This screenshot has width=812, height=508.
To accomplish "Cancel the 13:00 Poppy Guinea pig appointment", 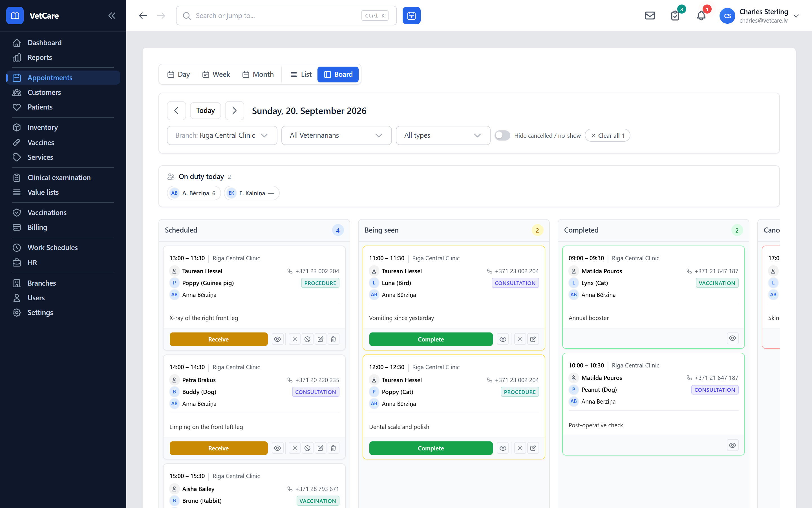I will [x=295, y=339].
